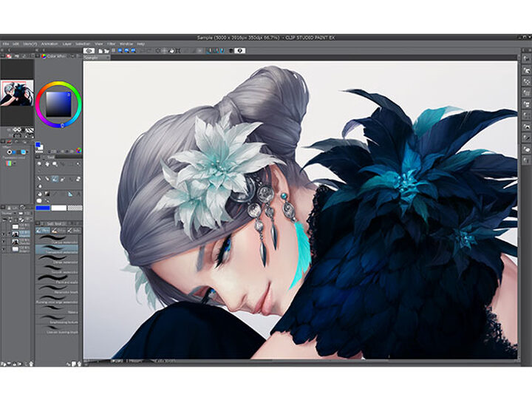Hide the bottom layer using its eye icon

coord(4,251)
